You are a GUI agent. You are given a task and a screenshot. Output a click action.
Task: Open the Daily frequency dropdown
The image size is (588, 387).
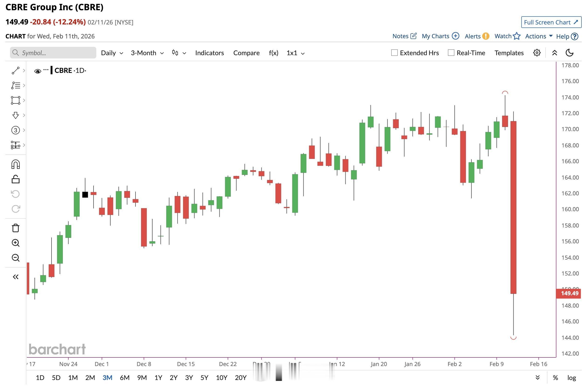pyautogui.click(x=112, y=53)
